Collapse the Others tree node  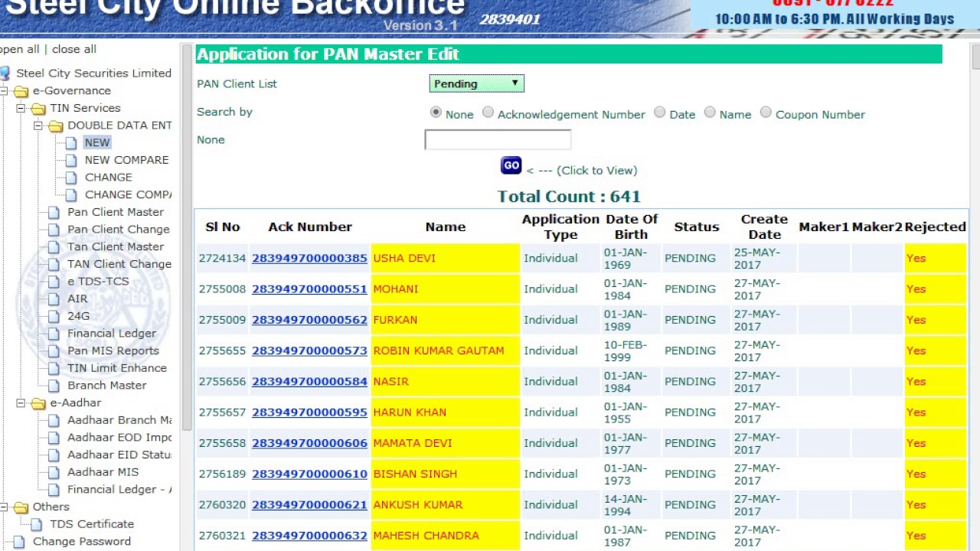click(4, 507)
